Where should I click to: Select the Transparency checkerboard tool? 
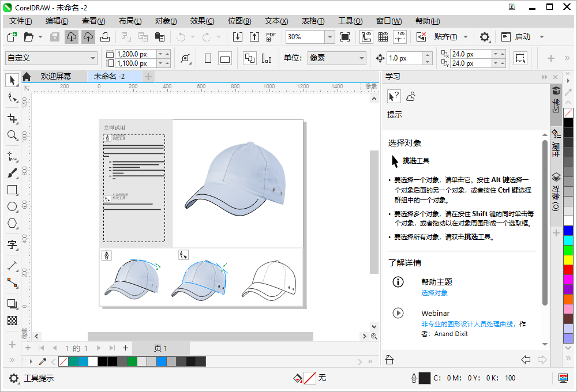12,321
